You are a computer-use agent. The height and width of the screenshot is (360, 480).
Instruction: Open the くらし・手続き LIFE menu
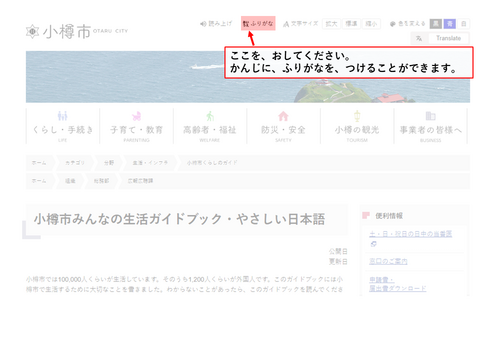[63, 126]
